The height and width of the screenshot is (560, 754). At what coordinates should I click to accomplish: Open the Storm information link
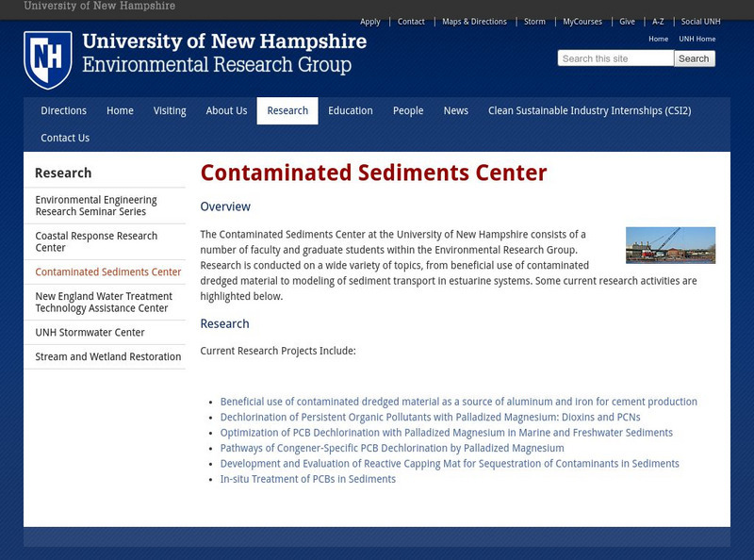pyautogui.click(x=534, y=21)
